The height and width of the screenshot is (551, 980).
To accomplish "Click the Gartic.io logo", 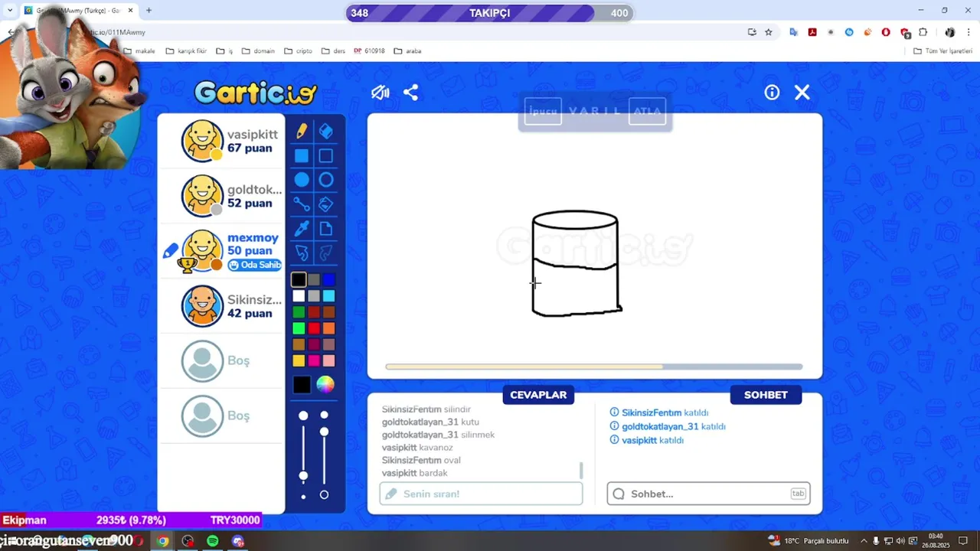I will coord(255,93).
